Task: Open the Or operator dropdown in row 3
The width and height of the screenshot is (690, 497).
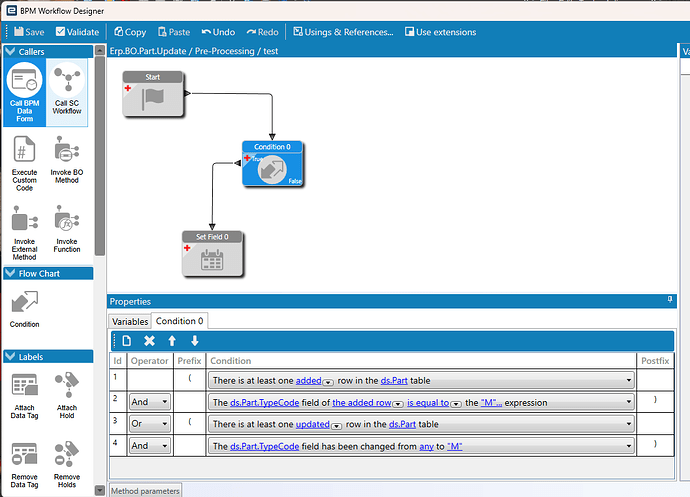Action: tap(165, 424)
